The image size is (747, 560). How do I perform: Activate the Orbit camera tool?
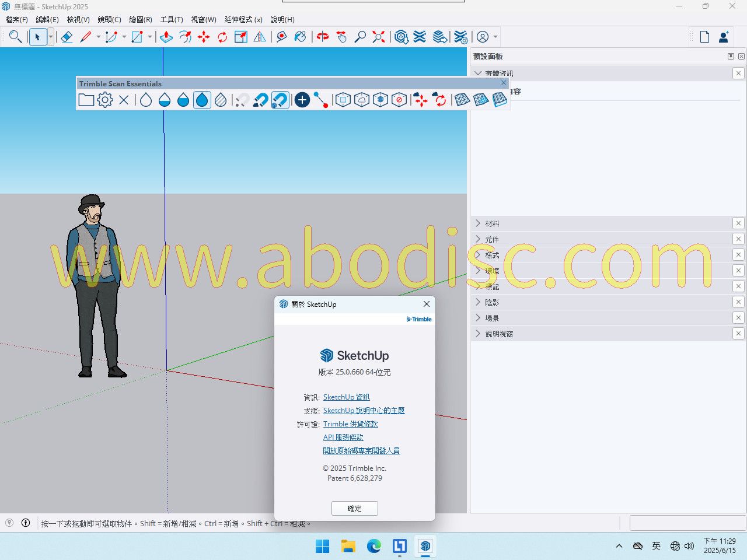tap(323, 37)
